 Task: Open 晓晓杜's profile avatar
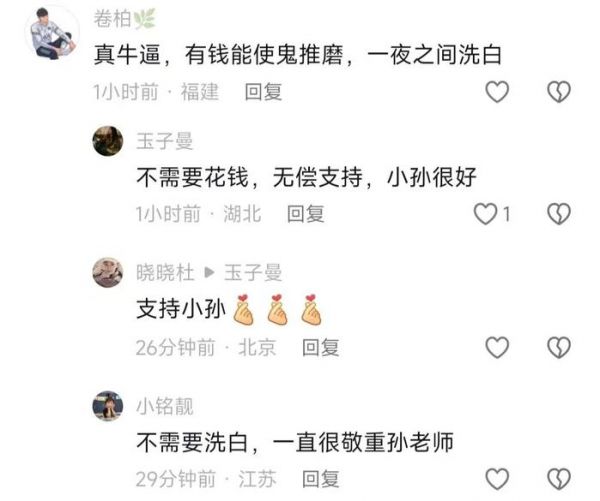click(x=108, y=273)
